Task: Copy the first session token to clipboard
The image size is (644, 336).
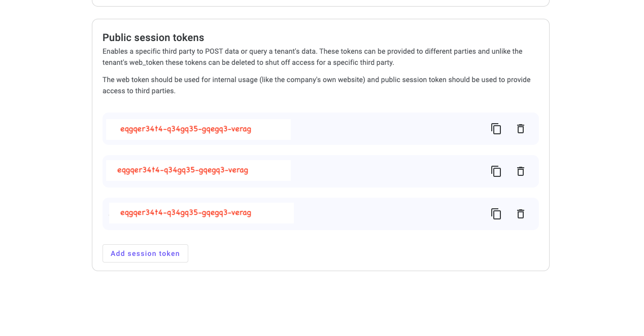Action: pyautogui.click(x=496, y=129)
